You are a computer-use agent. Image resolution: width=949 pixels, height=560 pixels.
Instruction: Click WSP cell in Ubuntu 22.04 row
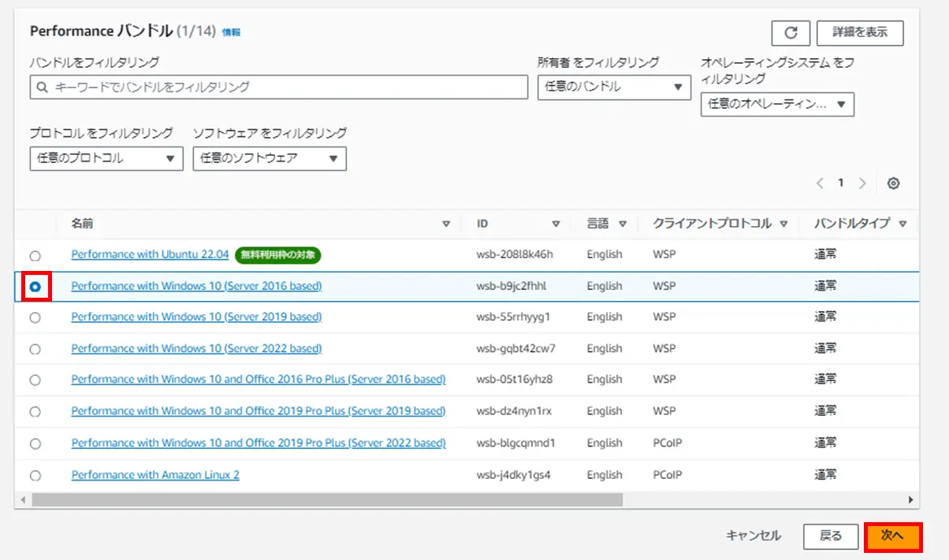tap(664, 254)
